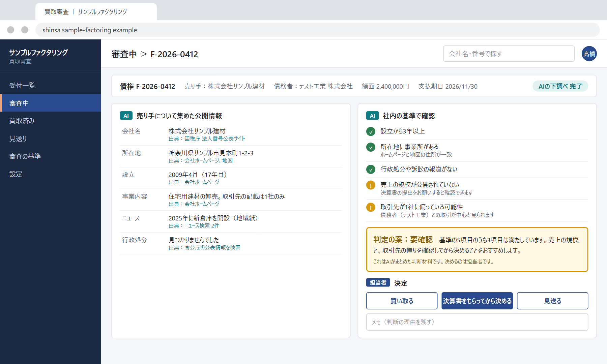The image size is (607, 364).
Task: Click the 買い取る button
Action: (x=402, y=301)
